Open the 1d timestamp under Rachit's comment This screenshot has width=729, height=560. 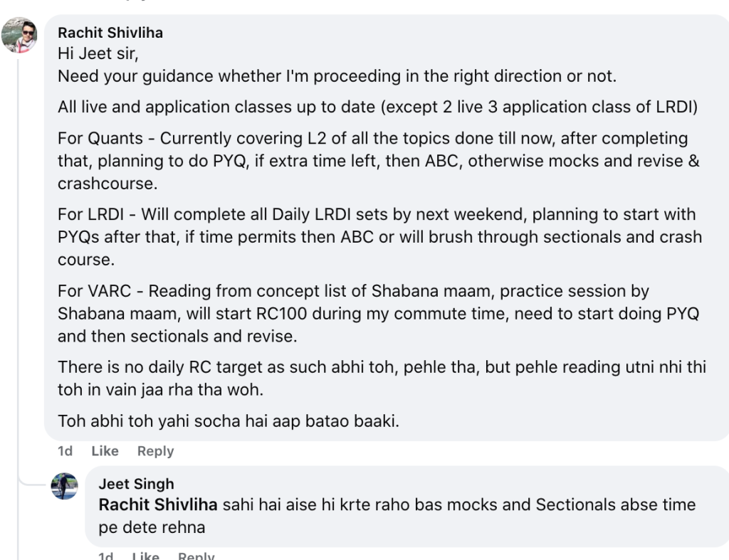65,451
